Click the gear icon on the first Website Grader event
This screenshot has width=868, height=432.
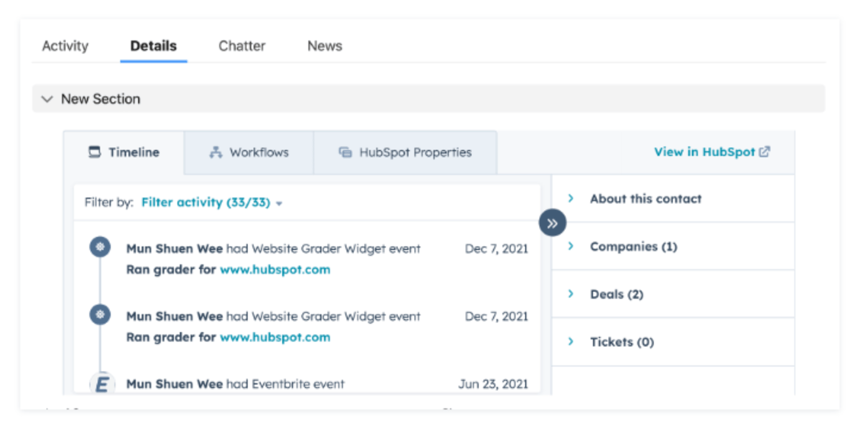99,247
